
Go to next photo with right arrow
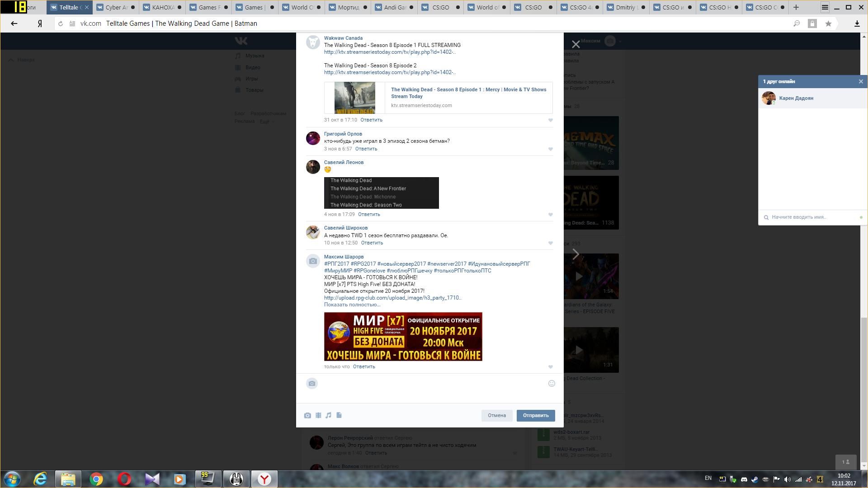[576, 254]
